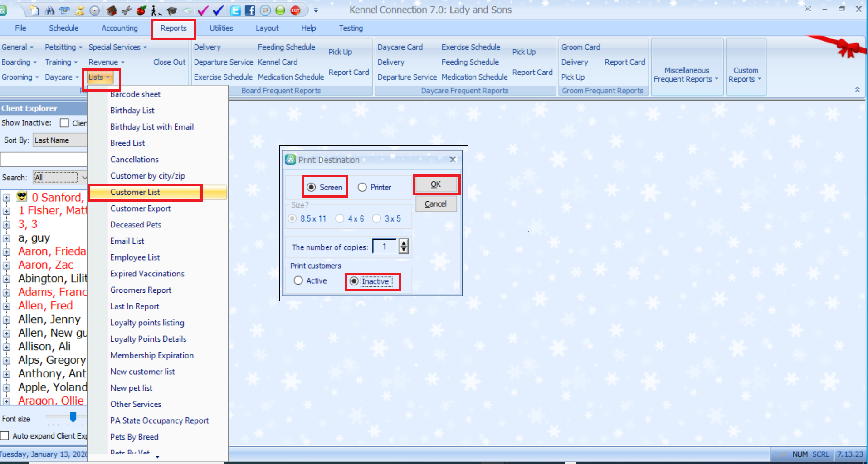Open the Accounting ribbon tab
Viewport: 868px width, 464px height.
pyautogui.click(x=119, y=28)
